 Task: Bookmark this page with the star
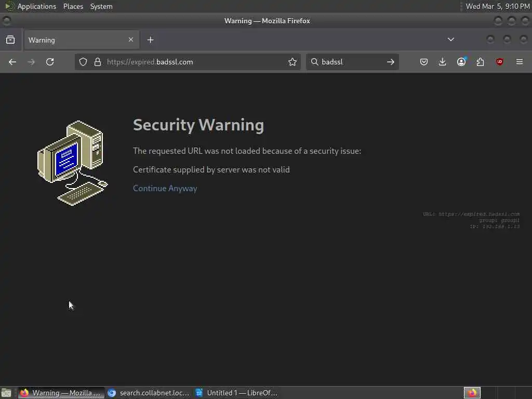pyautogui.click(x=292, y=62)
